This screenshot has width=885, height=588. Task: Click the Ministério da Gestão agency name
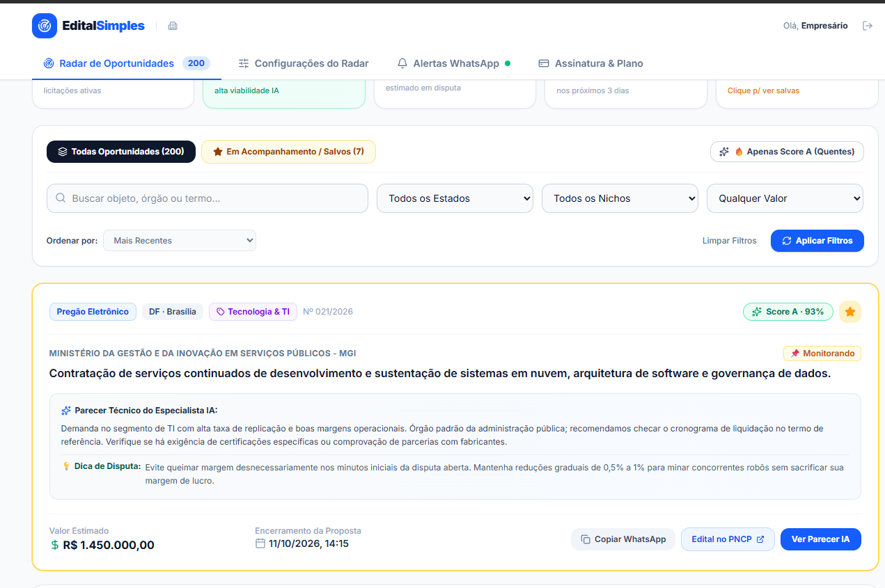(203, 353)
